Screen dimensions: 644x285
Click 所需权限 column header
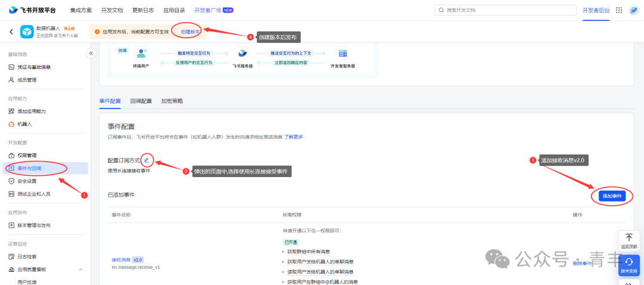click(x=292, y=215)
